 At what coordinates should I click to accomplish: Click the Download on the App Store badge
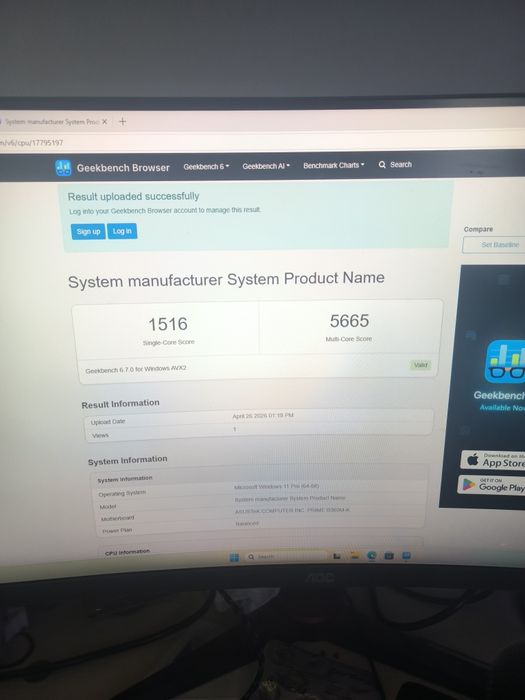(x=493, y=459)
